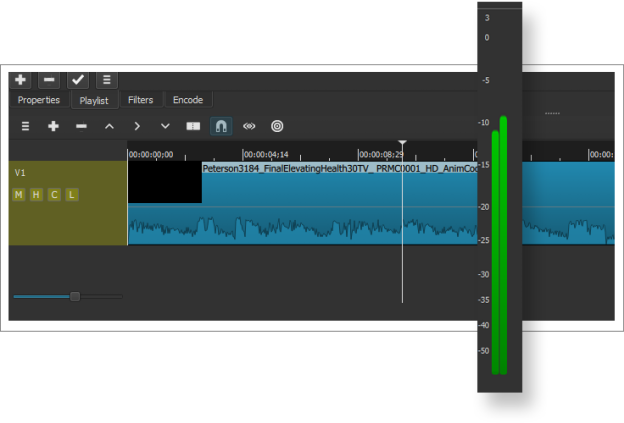624x423 pixels.
Task: Click the timeline append (plus) icon
Action: pos(54,126)
